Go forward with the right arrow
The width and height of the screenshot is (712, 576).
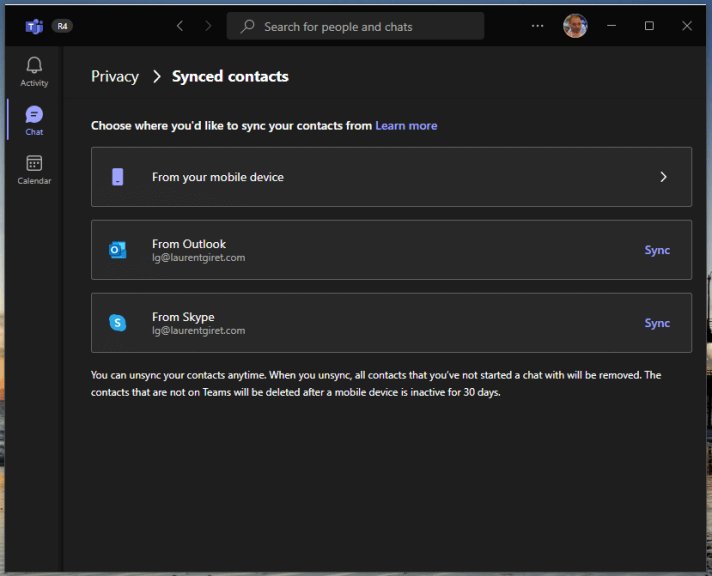pyautogui.click(x=208, y=26)
